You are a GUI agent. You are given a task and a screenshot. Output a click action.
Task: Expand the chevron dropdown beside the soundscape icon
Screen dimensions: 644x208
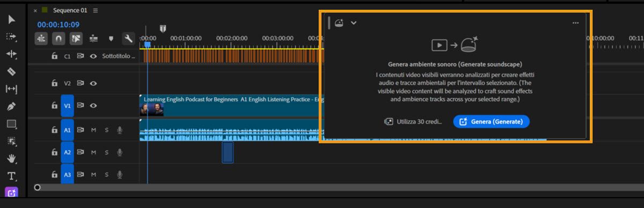point(354,23)
